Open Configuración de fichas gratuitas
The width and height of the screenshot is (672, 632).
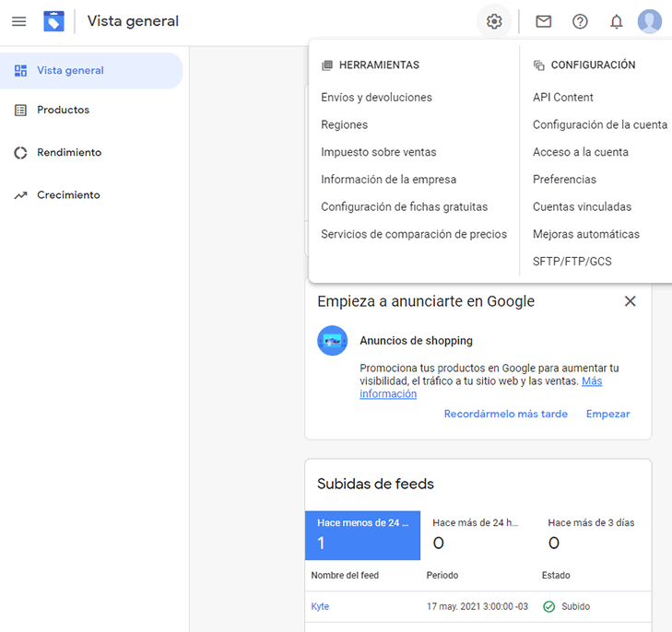[404, 206]
